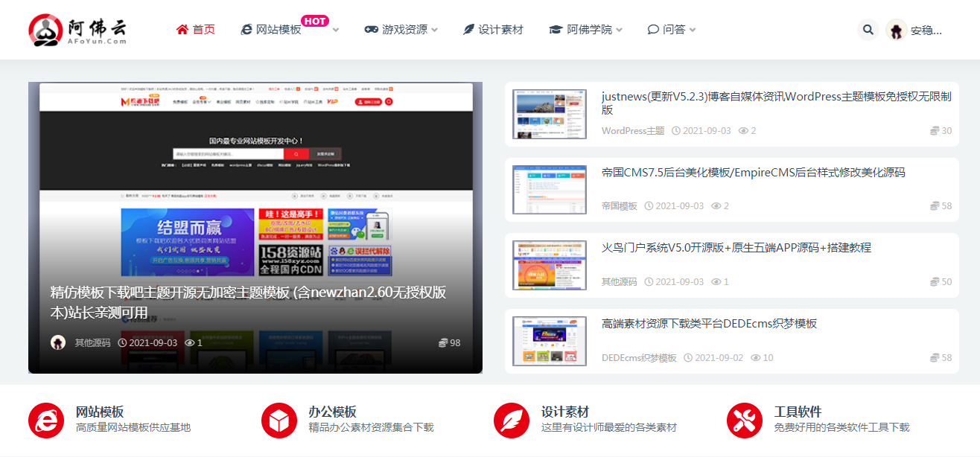Image resolution: width=980 pixels, height=457 pixels.
Task: Click the 帝国CMS7.5 article thumbnail
Action: click(549, 189)
